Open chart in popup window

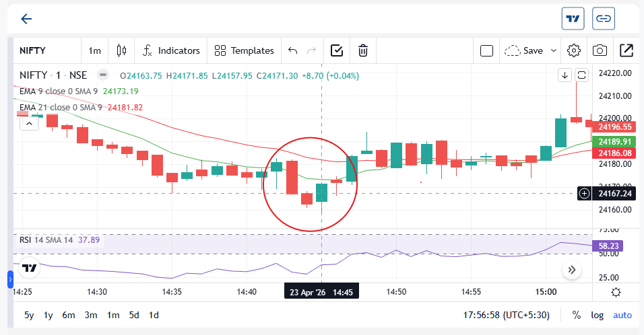(x=626, y=50)
